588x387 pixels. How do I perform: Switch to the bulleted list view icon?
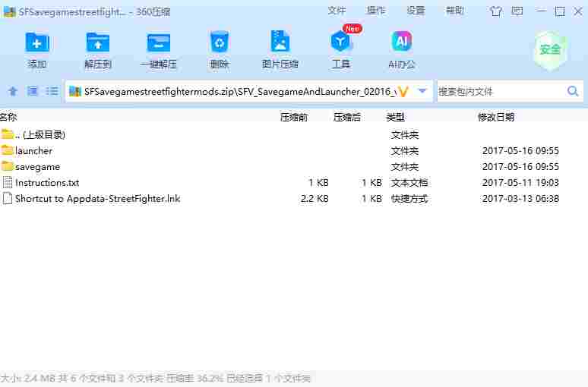(x=52, y=91)
